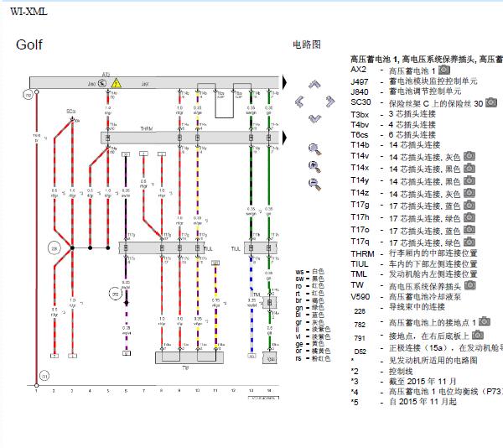The width and height of the screenshot is (503, 448).
Task: Open the camera photo for SC30 fuse
Action: pos(491,102)
